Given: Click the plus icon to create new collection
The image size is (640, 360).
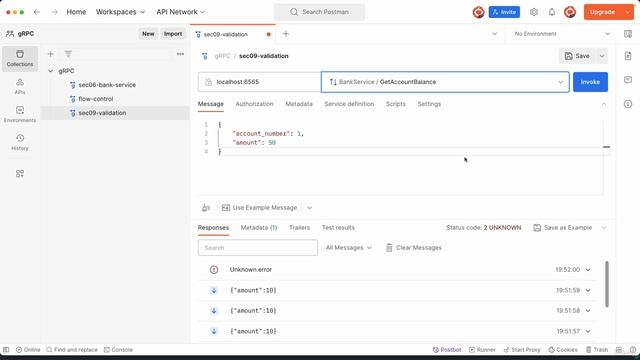Looking at the screenshot, I should (51, 54).
